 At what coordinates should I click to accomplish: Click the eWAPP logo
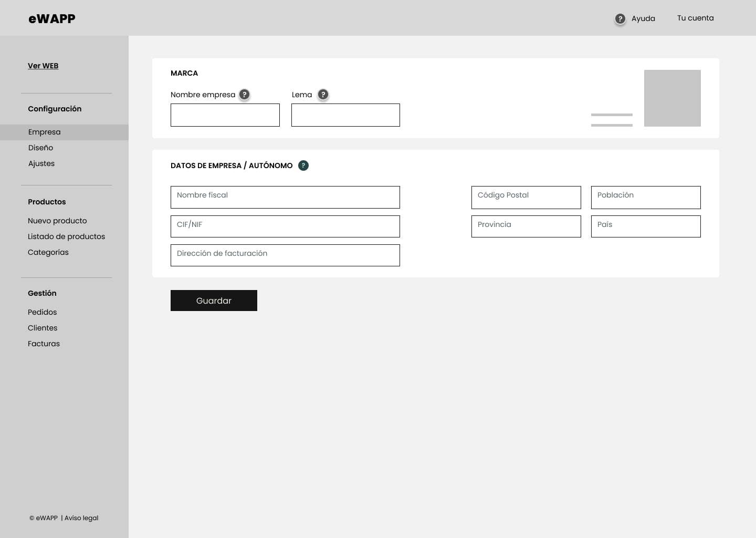click(52, 19)
